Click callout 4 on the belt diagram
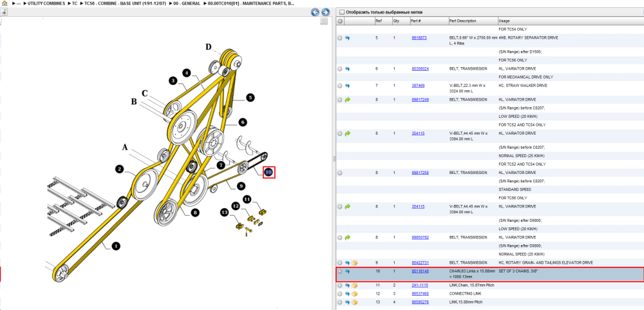The height and width of the screenshot is (310, 644). tap(187, 73)
